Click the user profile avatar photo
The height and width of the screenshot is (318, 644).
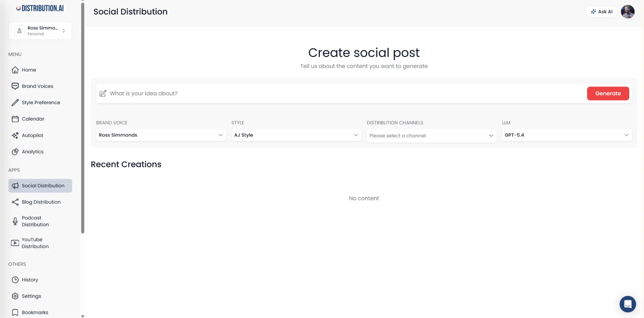tap(628, 12)
